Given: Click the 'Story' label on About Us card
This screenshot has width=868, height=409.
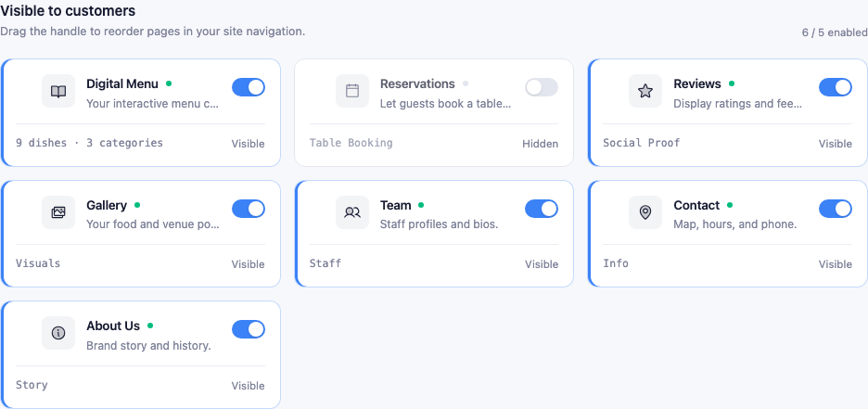Looking at the screenshot, I should pos(32,385).
